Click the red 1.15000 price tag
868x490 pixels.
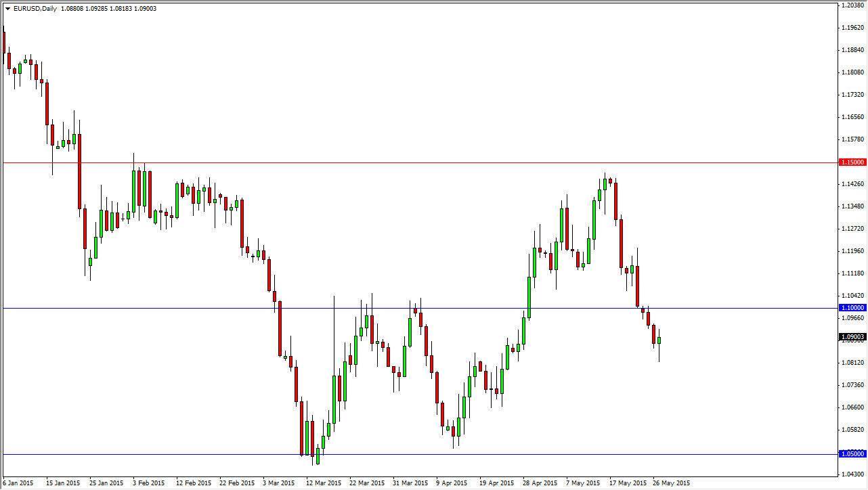(x=851, y=162)
